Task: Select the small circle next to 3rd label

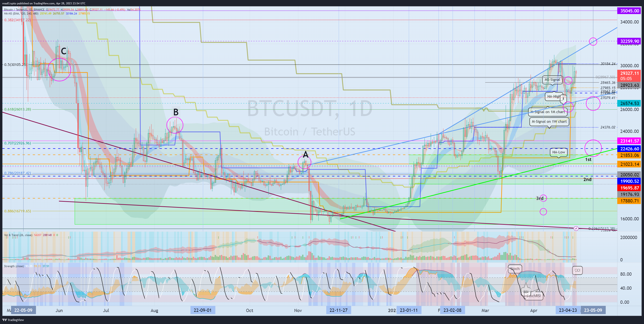Action: 543,198
